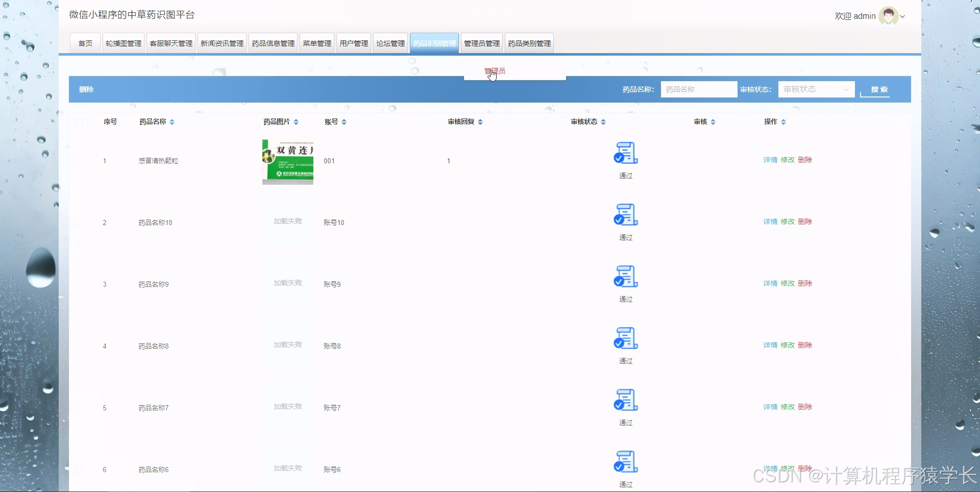The height and width of the screenshot is (492, 980).
Task: Open 详情 for 药品名称8
Action: point(770,345)
